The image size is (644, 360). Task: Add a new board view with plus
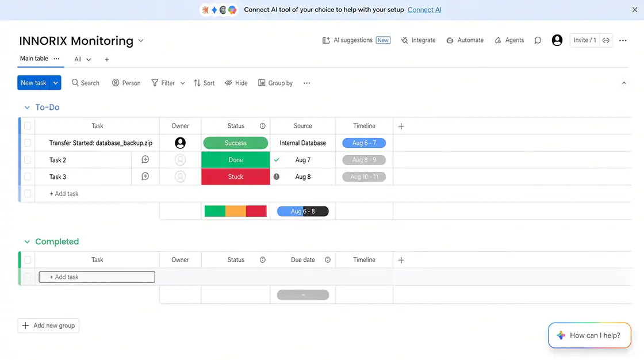(x=107, y=60)
